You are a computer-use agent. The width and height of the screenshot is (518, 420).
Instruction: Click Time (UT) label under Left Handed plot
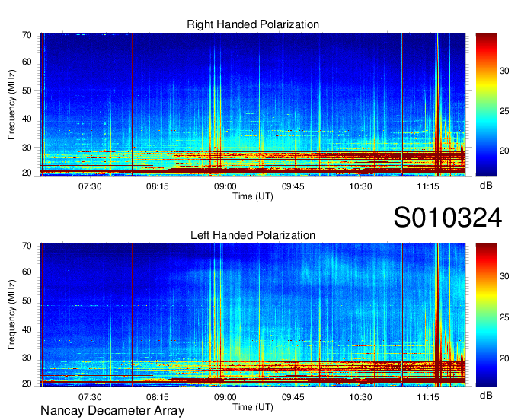[x=253, y=407]
